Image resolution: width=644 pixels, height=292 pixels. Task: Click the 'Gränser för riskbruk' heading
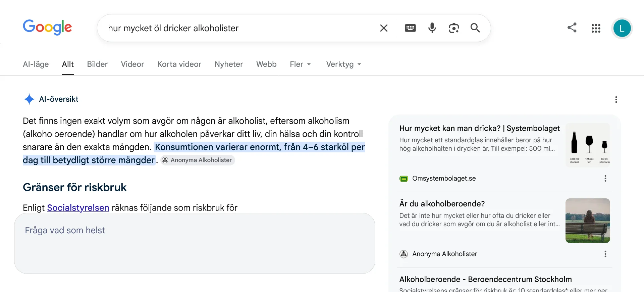click(x=74, y=187)
